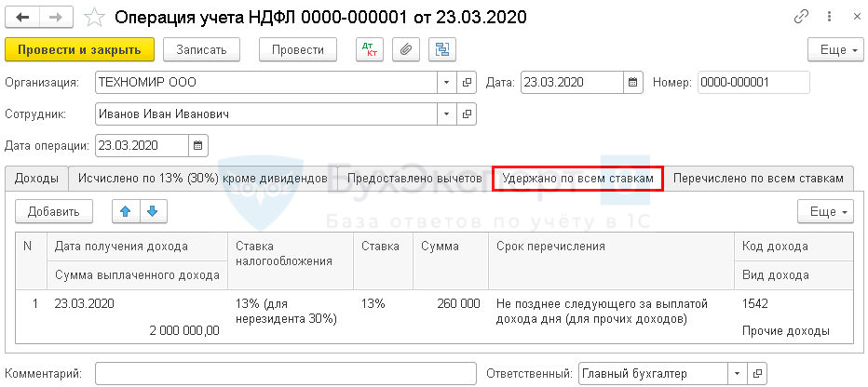The height and width of the screenshot is (387, 868).
Task: Close the document form with the X
Action: [857, 17]
